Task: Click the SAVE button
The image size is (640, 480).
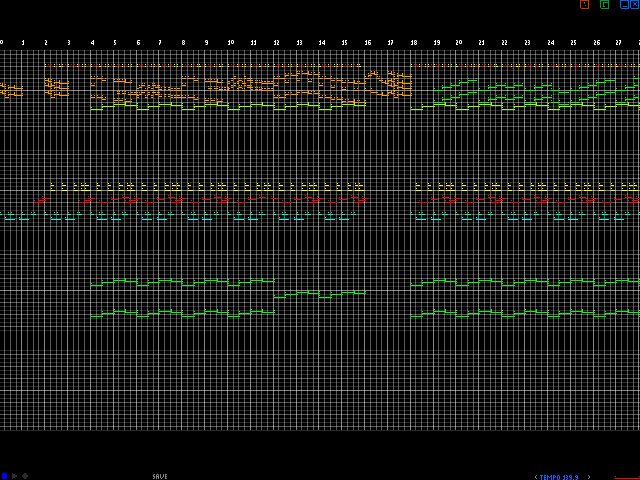Action: 160,476
